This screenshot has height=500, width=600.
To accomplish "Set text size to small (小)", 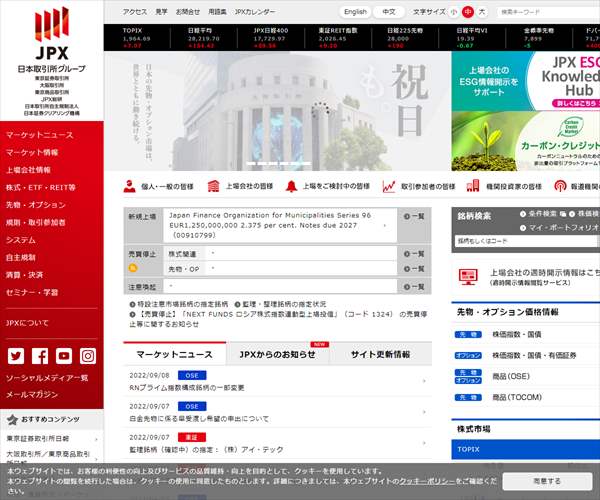I will click(454, 12).
